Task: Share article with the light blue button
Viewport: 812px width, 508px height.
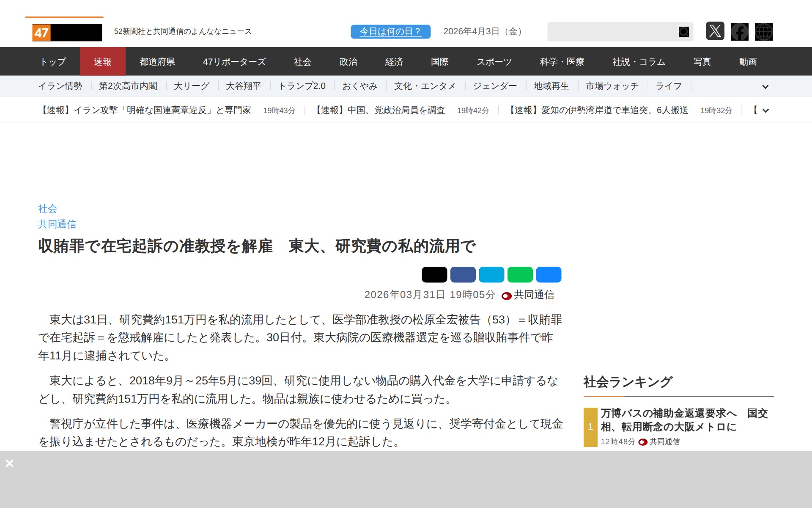Action: (491, 275)
